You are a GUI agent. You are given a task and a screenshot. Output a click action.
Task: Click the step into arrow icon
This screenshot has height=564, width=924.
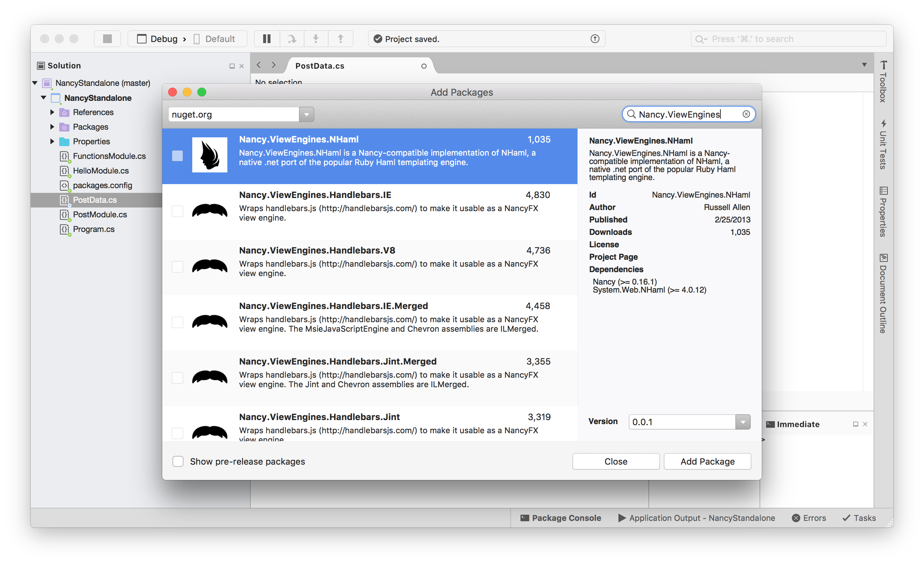click(x=316, y=39)
